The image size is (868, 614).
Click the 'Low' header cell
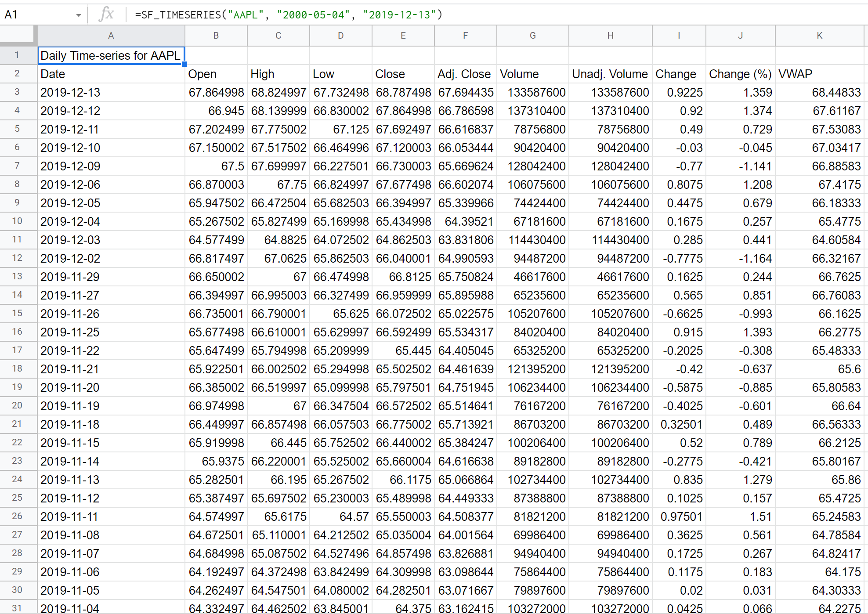(341, 74)
